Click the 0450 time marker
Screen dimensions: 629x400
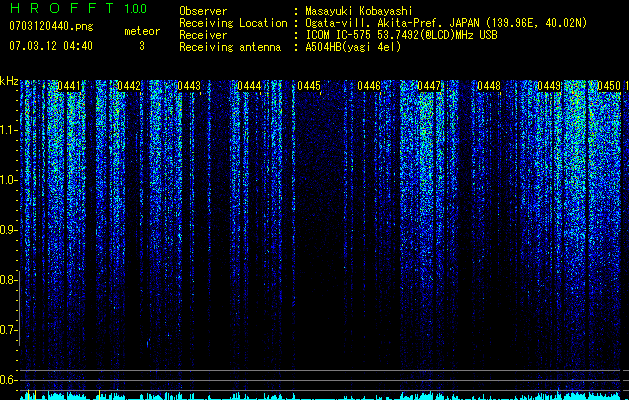(609, 86)
